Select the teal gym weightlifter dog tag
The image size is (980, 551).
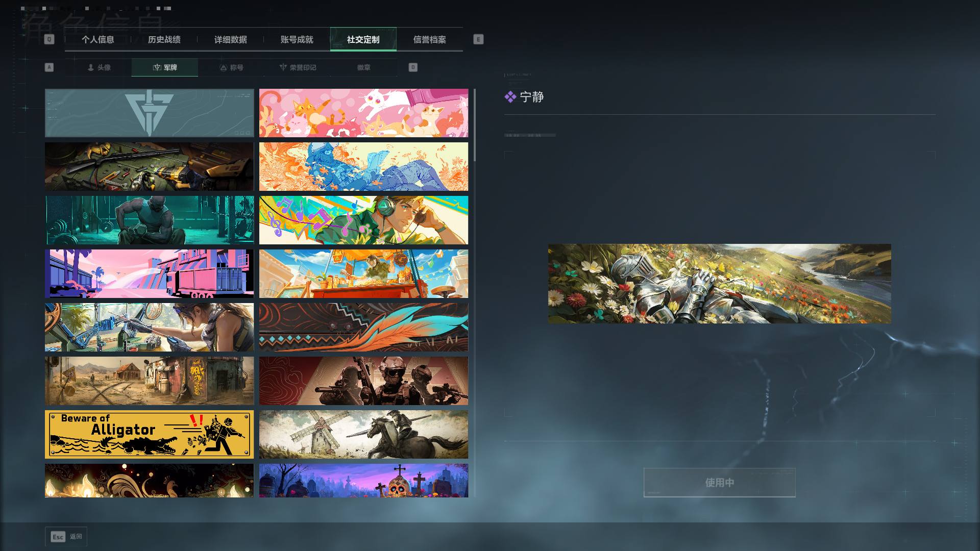tap(149, 220)
